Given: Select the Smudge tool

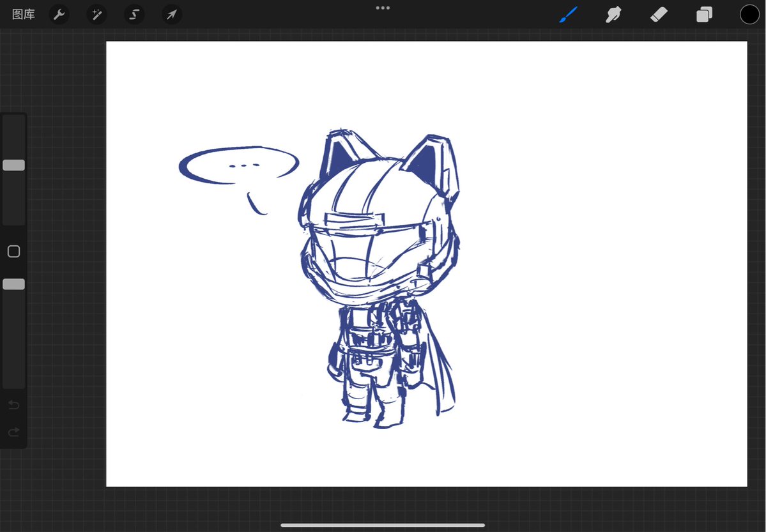Looking at the screenshot, I should pyautogui.click(x=613, y=15).
